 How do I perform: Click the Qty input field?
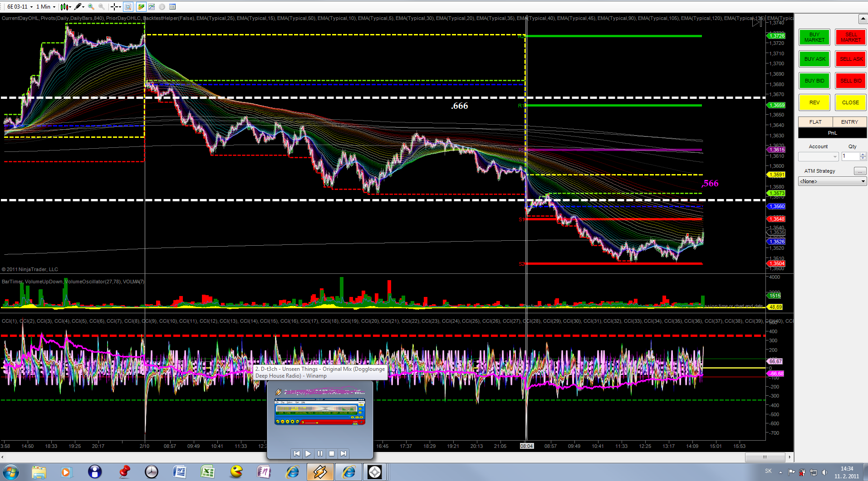pyautogui.click(x=850, y=156)
